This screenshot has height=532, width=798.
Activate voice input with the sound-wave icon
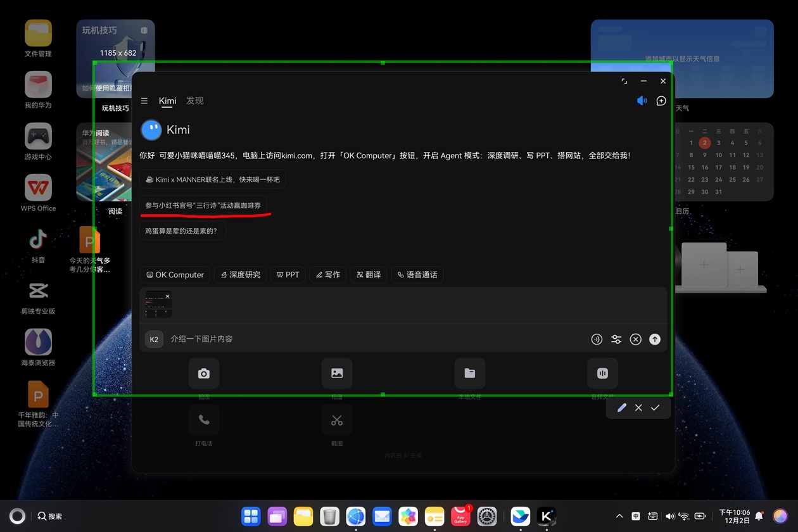(596, 339)
